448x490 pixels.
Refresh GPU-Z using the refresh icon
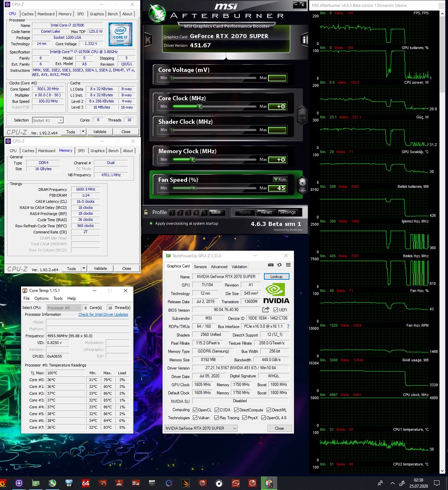click(279, 265)
